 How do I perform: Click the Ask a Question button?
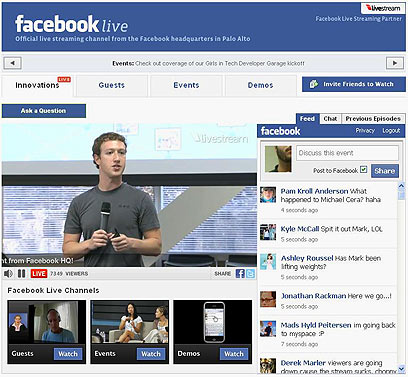tap(44, 111)
